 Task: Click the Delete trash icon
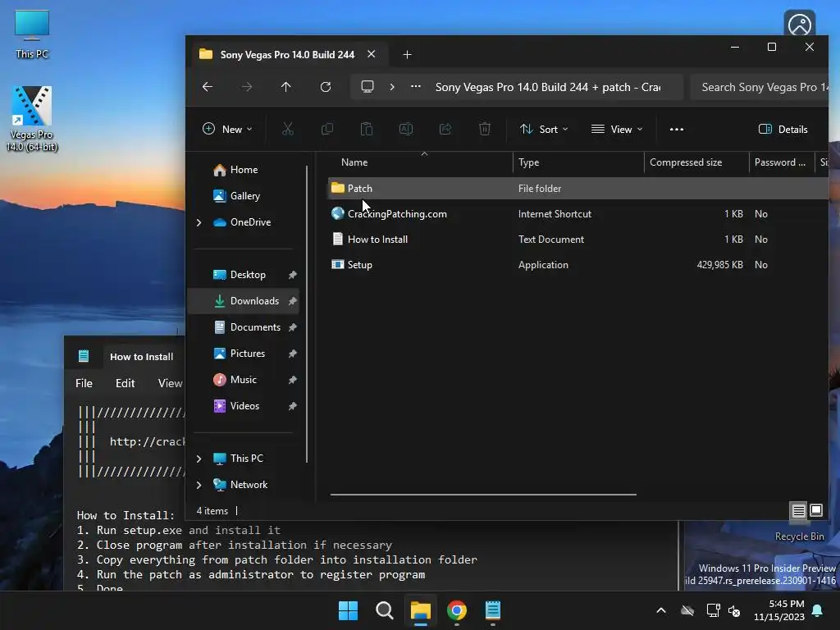tap(485, 129)
